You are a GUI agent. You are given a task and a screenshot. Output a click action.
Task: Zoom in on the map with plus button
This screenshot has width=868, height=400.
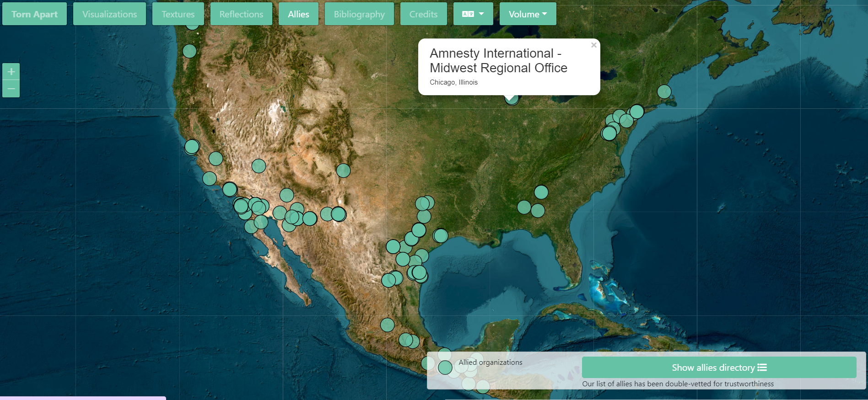(x=11, y=72)
